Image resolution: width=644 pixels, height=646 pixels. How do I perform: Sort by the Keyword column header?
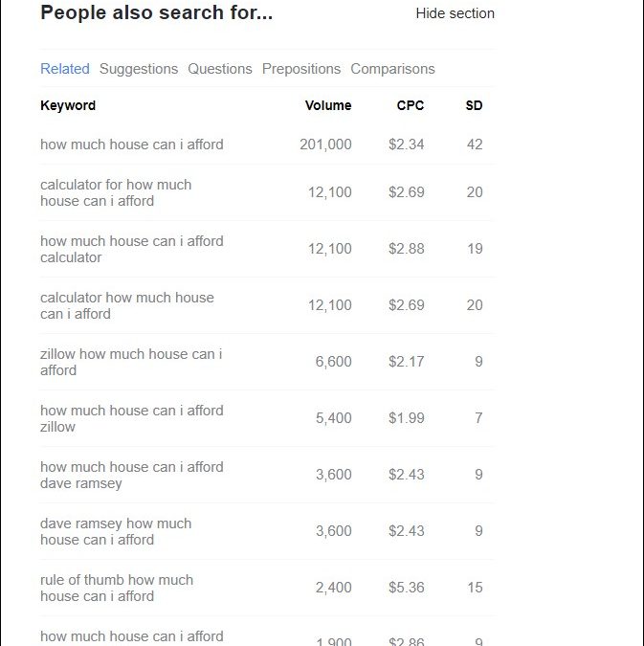(68, 105)
